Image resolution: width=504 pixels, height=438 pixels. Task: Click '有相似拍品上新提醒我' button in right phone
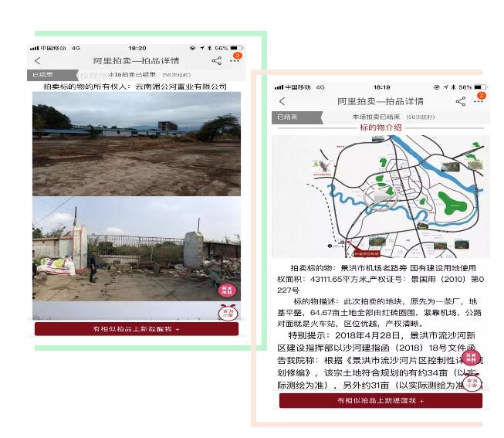[x=381, y=401]
